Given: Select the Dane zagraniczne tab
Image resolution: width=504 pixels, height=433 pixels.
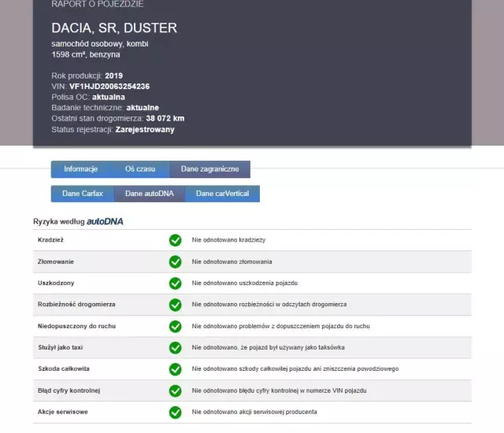Looking at the screenshot, I should click(x=209, y=169).
